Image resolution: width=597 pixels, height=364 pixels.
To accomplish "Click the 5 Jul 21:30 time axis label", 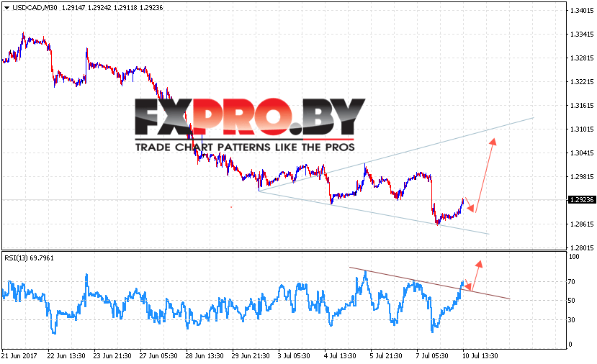I will (386, 356).
